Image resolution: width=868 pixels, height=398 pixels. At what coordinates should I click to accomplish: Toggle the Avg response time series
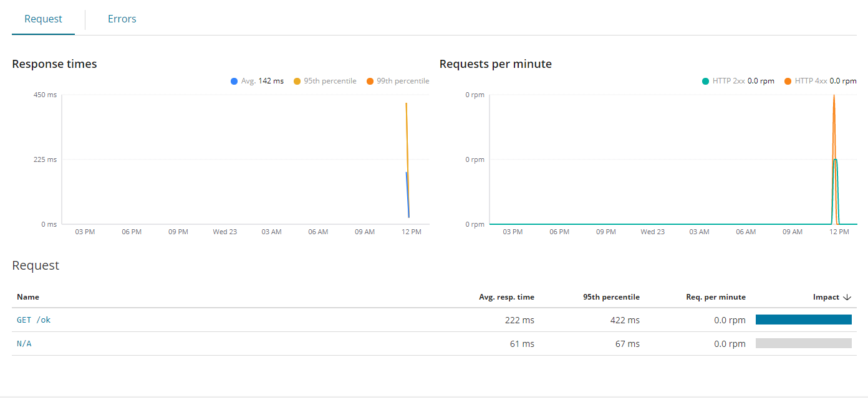click(256, 80)
